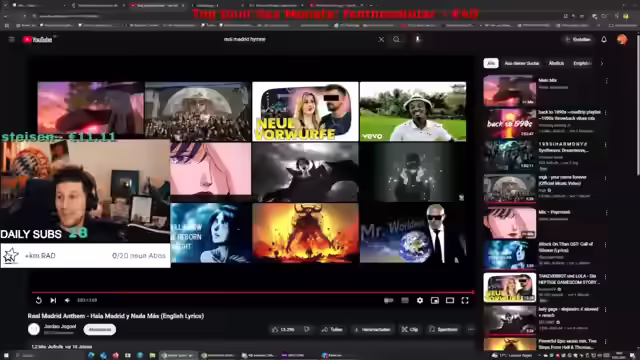Open options for 1999 HARMONY video
The width and height of the screenshot is (640, 360).
(606, 145)
